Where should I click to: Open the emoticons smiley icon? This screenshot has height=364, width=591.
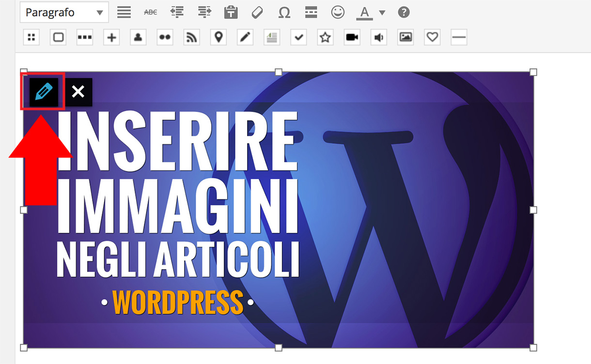coord(338,12)
